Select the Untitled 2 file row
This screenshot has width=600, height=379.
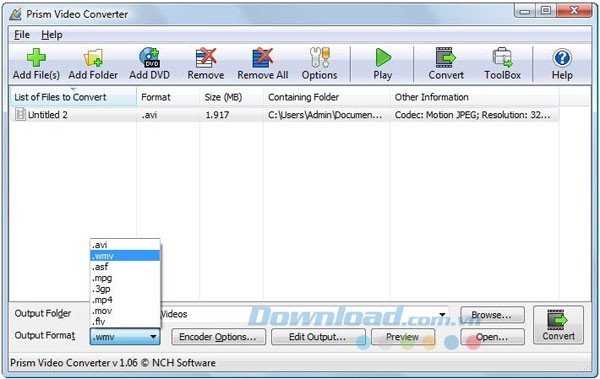tap(285, 114)
